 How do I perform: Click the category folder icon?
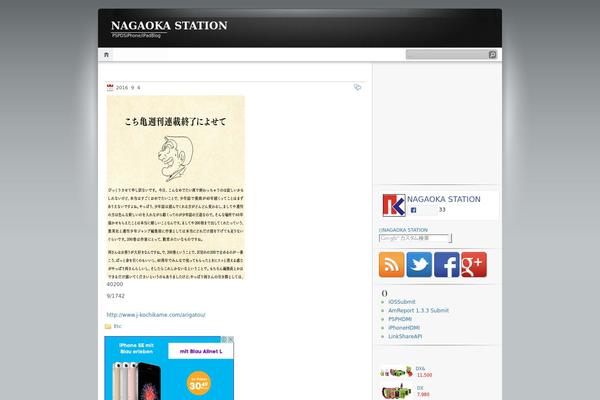tap(108, 326)
